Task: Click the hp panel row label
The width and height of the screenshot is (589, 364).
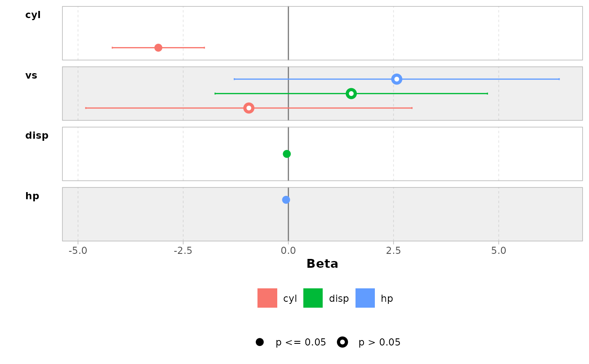Action: click(32, 196)
